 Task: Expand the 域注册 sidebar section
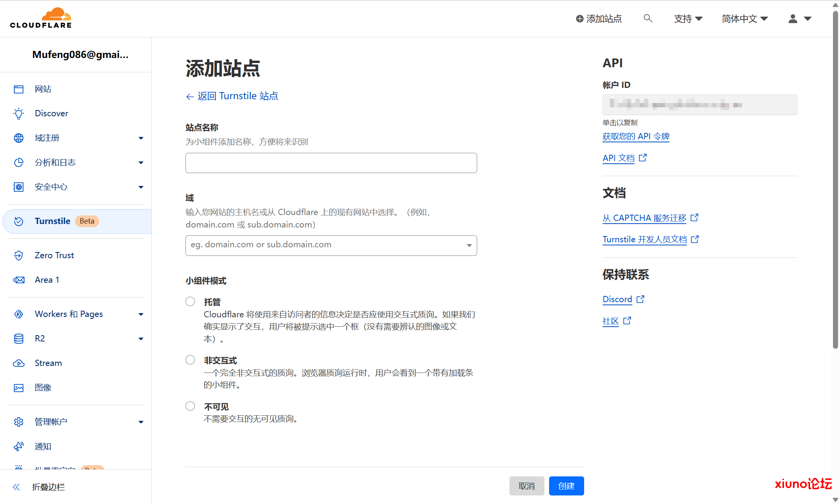[141, 138]
